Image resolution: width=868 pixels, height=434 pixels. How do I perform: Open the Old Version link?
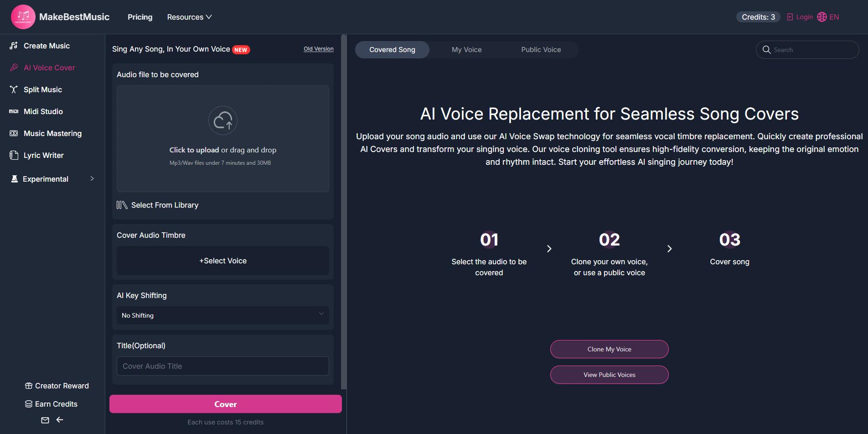click(x=319, y=49)
